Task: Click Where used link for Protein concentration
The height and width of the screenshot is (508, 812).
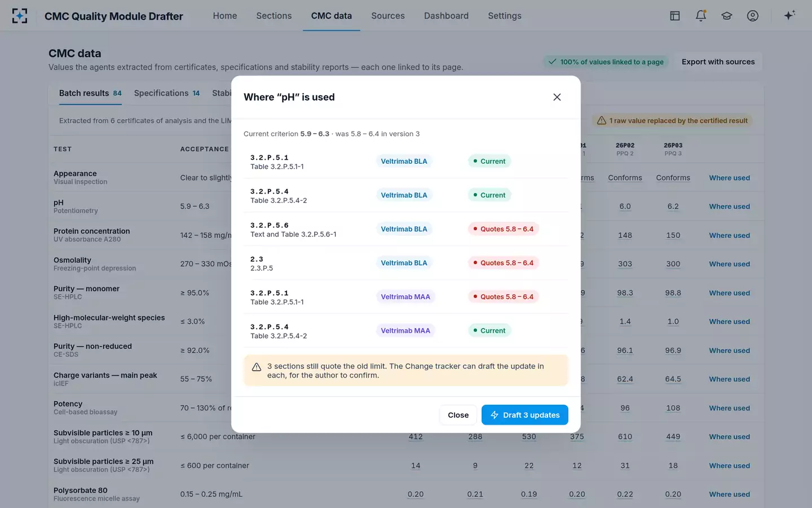Action: (730, 235)
